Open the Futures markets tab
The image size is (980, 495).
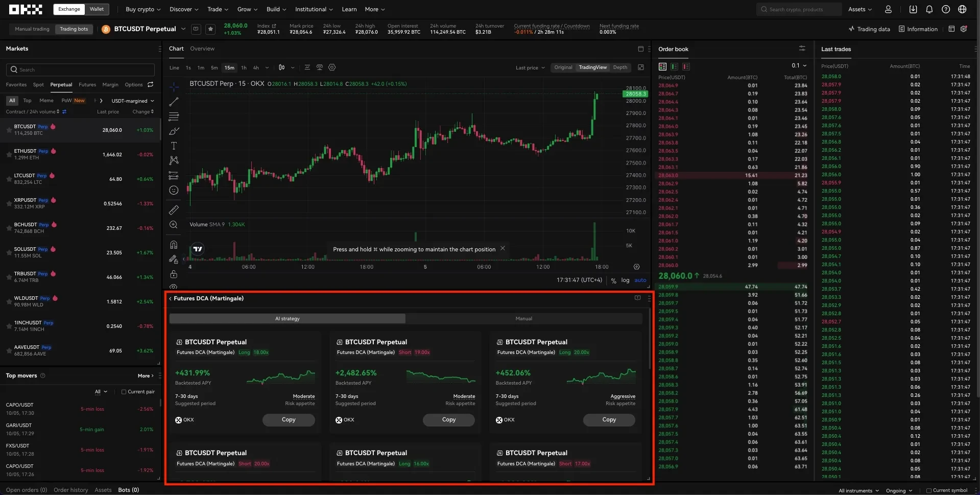[x=87, y=85]
